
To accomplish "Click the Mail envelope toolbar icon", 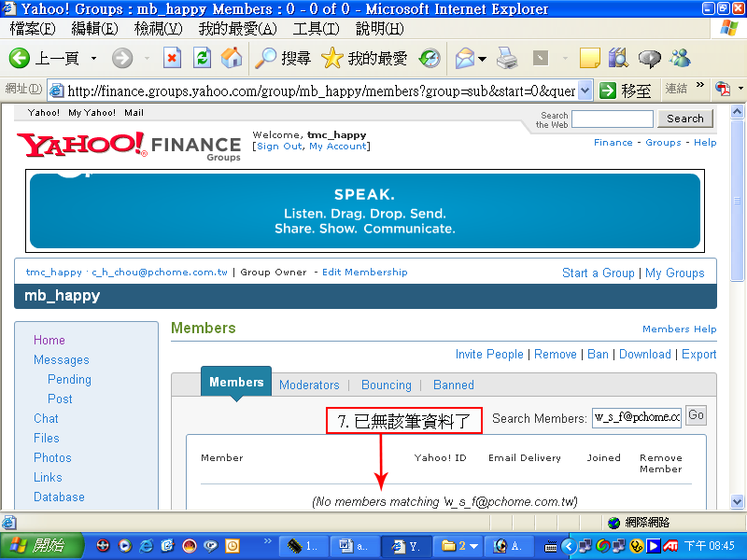I will 464,59.
